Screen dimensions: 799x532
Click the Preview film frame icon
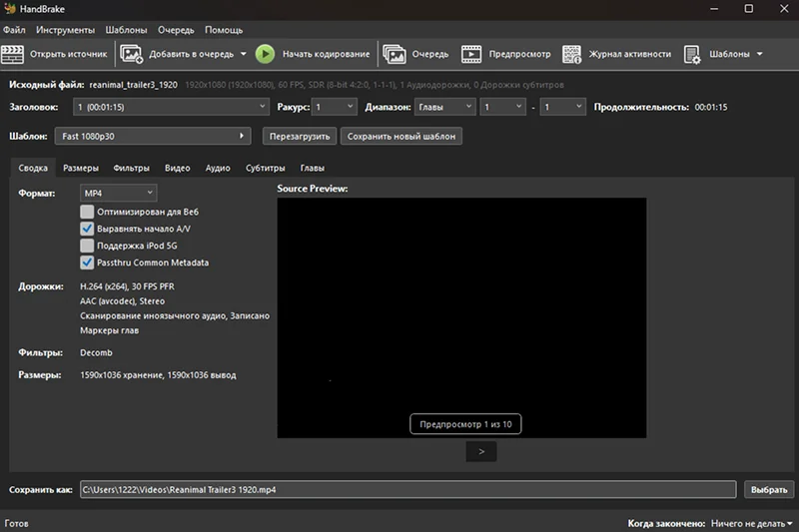[x=471, y=54]
